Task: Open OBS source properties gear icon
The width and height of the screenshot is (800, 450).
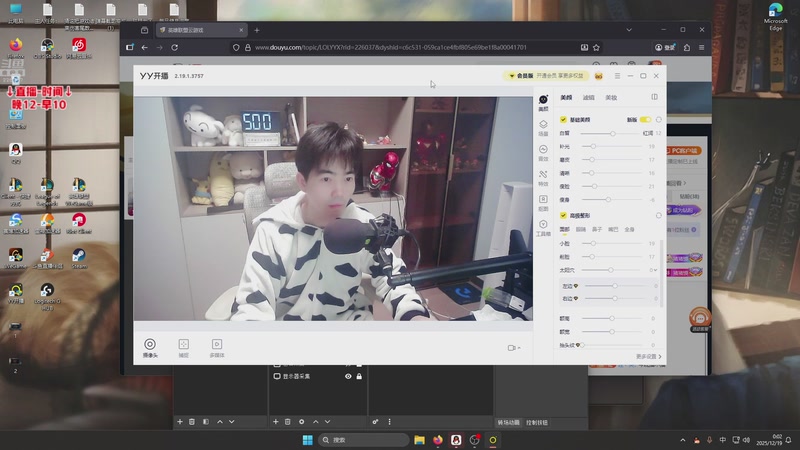Action: point(302,421)
